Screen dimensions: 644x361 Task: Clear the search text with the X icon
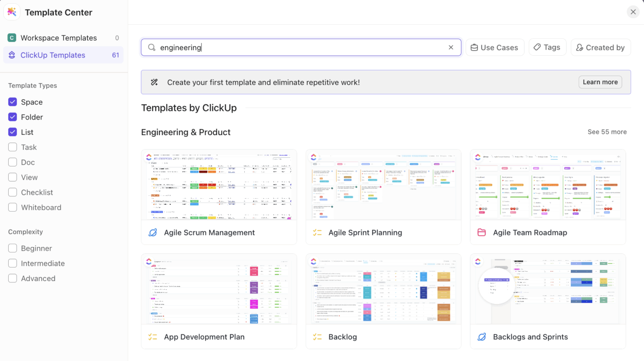tap(451, 47)
